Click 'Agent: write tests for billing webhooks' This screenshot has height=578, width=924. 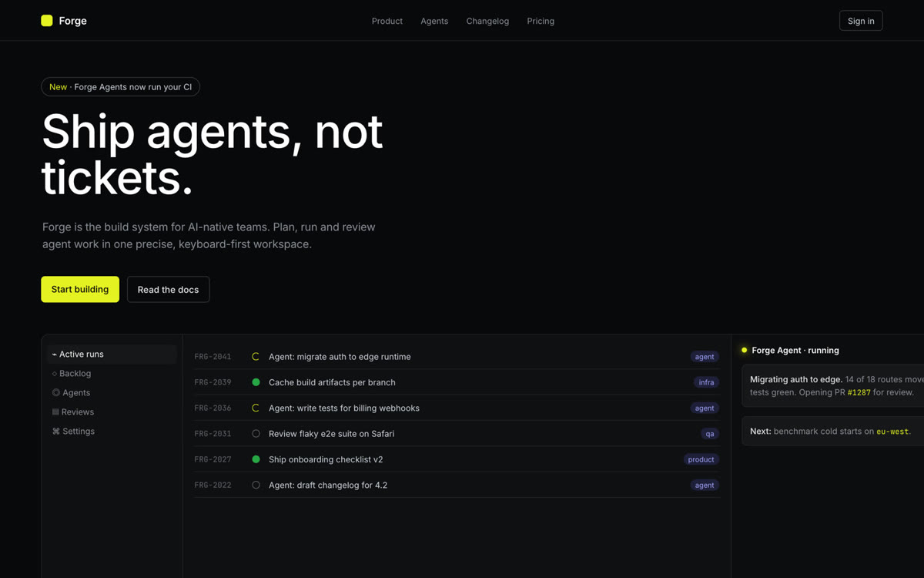coord(344,408)
